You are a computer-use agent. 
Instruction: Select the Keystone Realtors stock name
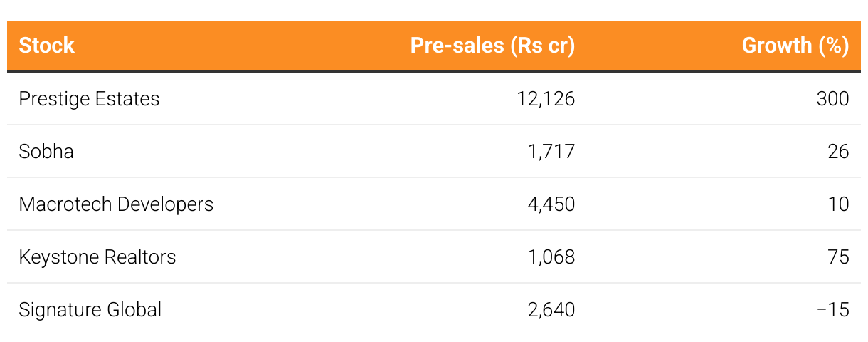[97, 256]
